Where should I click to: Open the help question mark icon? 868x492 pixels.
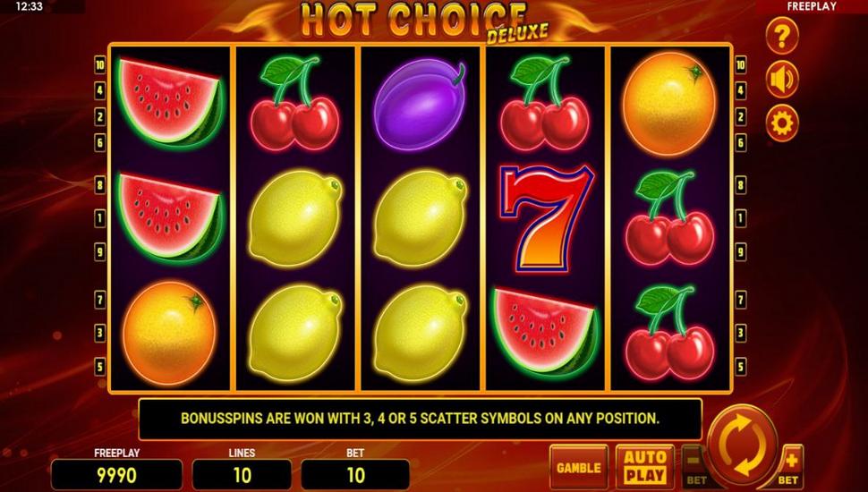coord(781,36)
